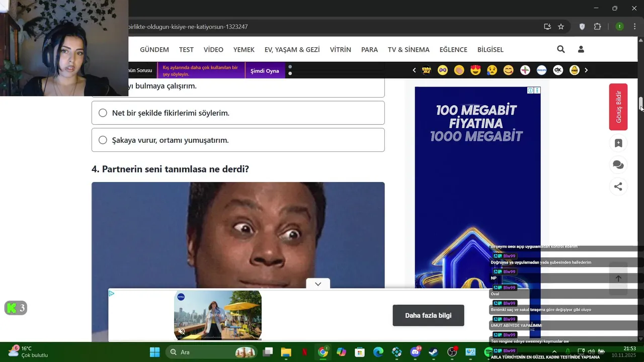Select the yummy smiling emoji

[509, 70]
